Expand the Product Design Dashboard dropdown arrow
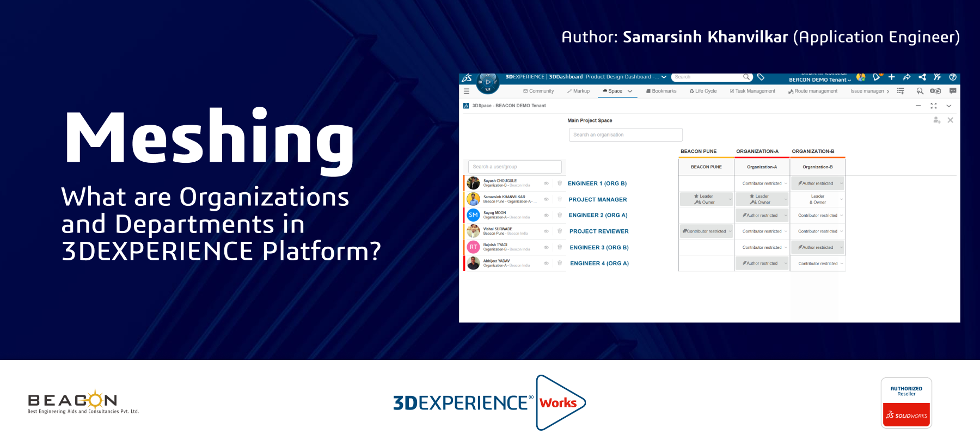Screen dimensions: 980x446 [664, 77]
